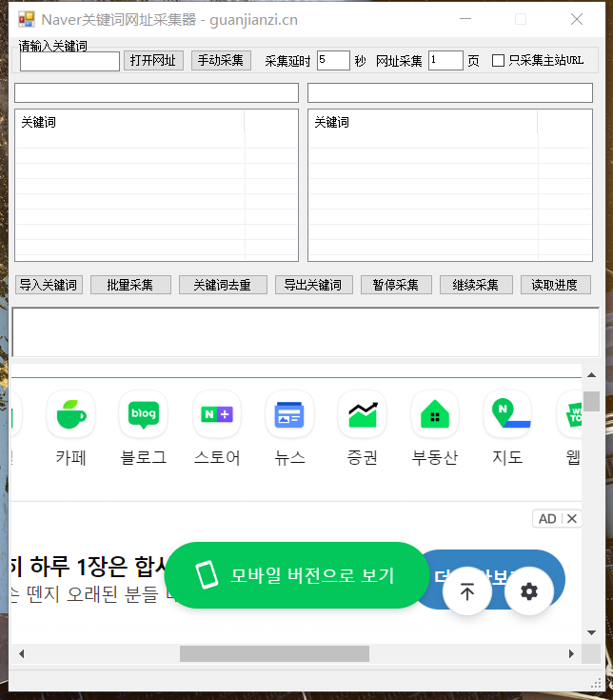Click 关键词 column header in left list

coord(129,122)
